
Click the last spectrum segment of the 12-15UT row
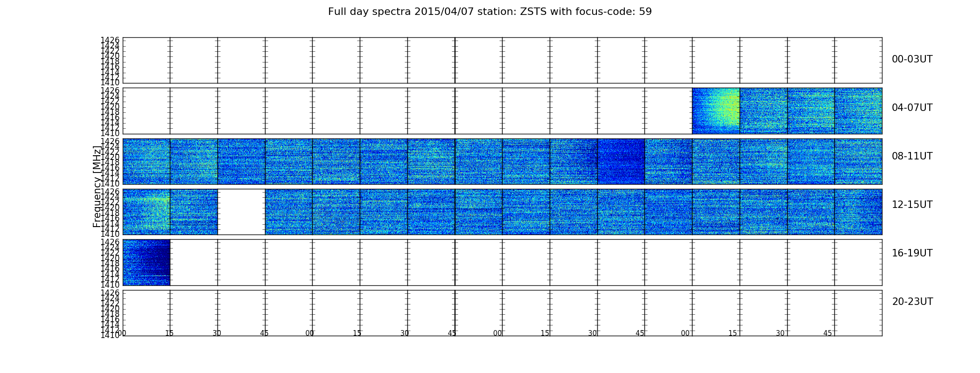tap(858, 212)
